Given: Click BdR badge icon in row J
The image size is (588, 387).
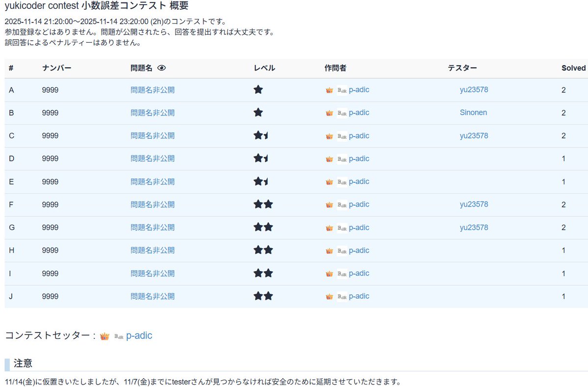Looking at the screenshot, I should [x=342, y=297].
